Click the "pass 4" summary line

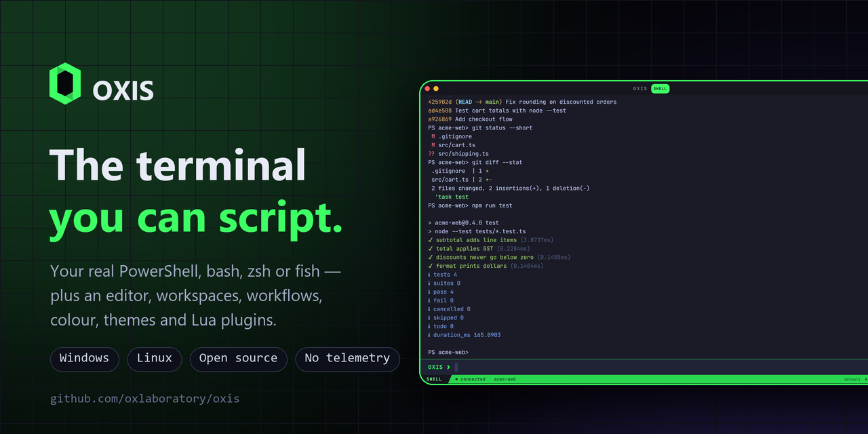441,292
